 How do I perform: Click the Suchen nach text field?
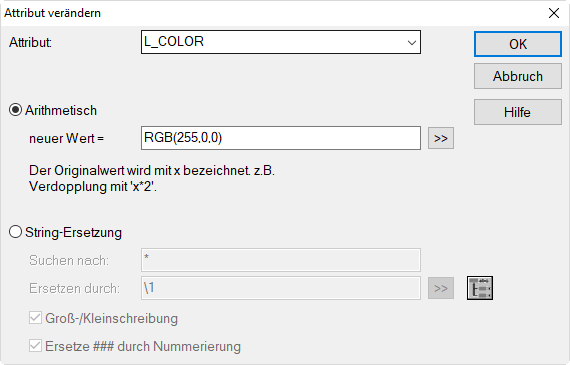[281, 260]
